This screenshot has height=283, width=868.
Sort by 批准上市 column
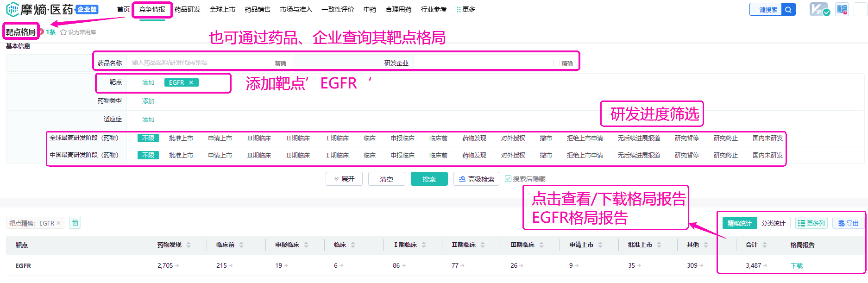(659, 245)
